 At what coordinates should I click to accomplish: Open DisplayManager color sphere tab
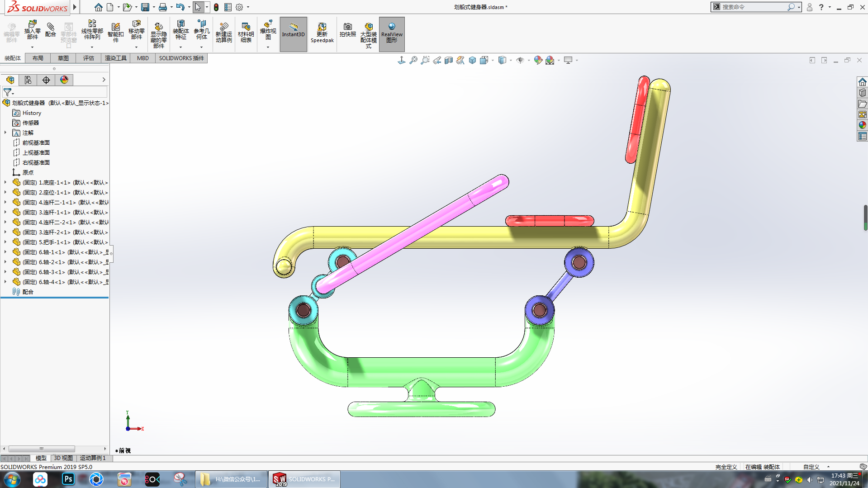point(64,80)
